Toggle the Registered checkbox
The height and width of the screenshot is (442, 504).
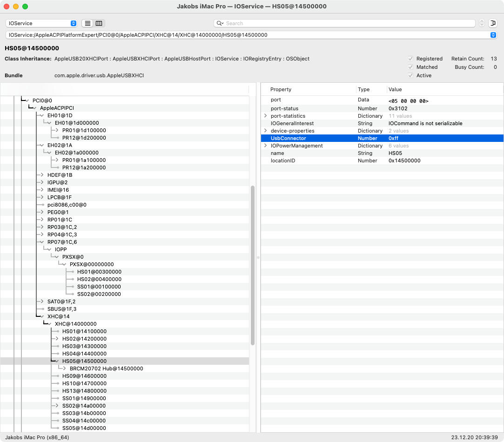pos(410,59)
